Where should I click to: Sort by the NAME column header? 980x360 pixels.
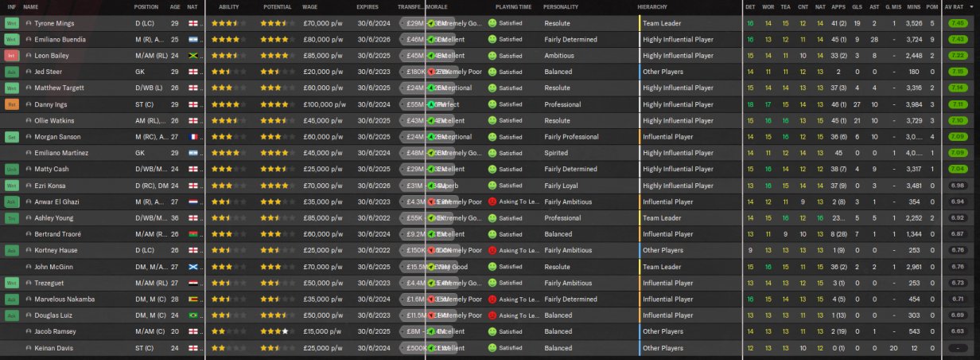(31, 6)
